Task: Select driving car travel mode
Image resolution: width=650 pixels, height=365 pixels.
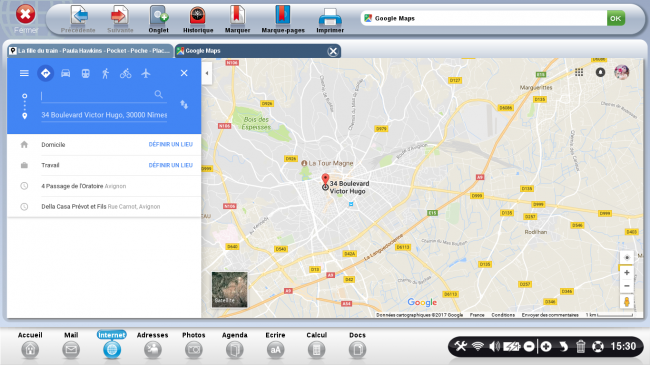Action: (x=65, y=73)
